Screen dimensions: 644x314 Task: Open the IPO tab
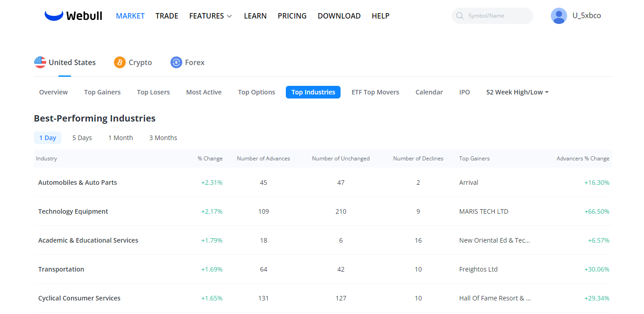(x=464, y=92)
